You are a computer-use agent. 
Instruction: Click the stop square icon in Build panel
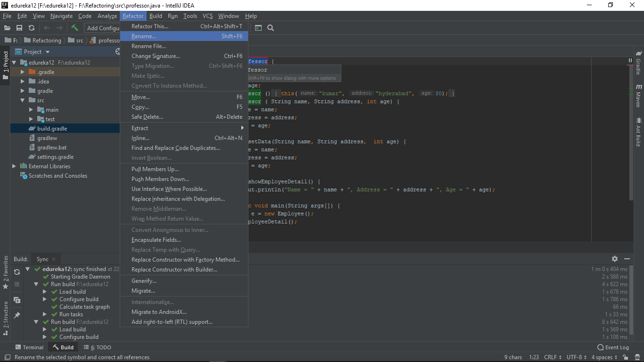pos(17,284)
